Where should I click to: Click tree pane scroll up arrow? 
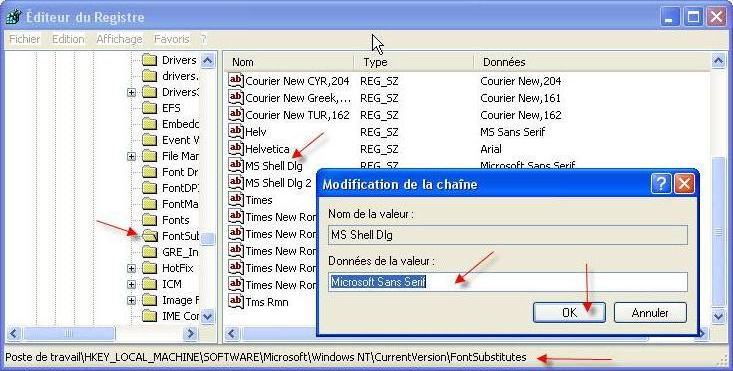[x=207, y=60]
